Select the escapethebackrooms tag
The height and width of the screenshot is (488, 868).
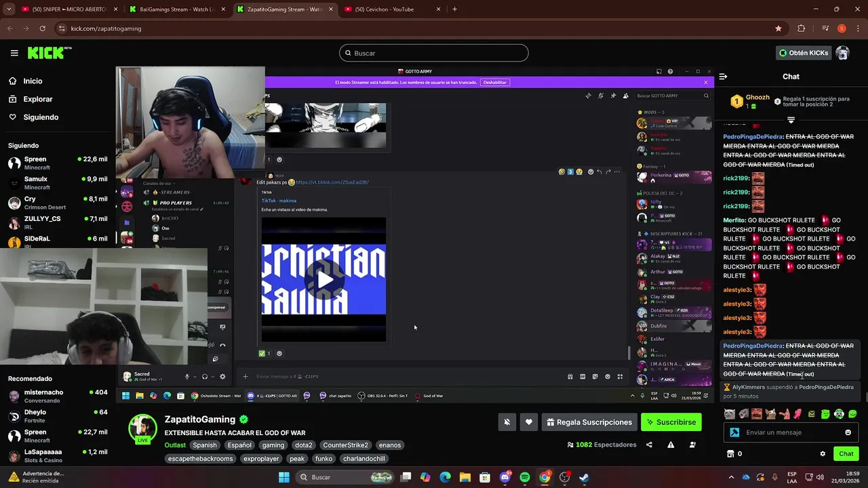[201, 459]
